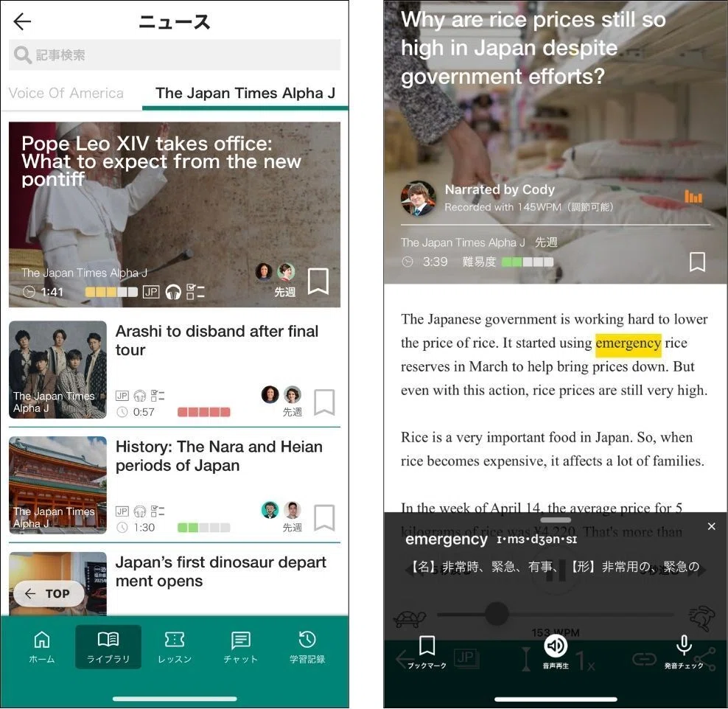
Task: Go to ホーム in bottom navigation
Action: [x=42, y=647]
